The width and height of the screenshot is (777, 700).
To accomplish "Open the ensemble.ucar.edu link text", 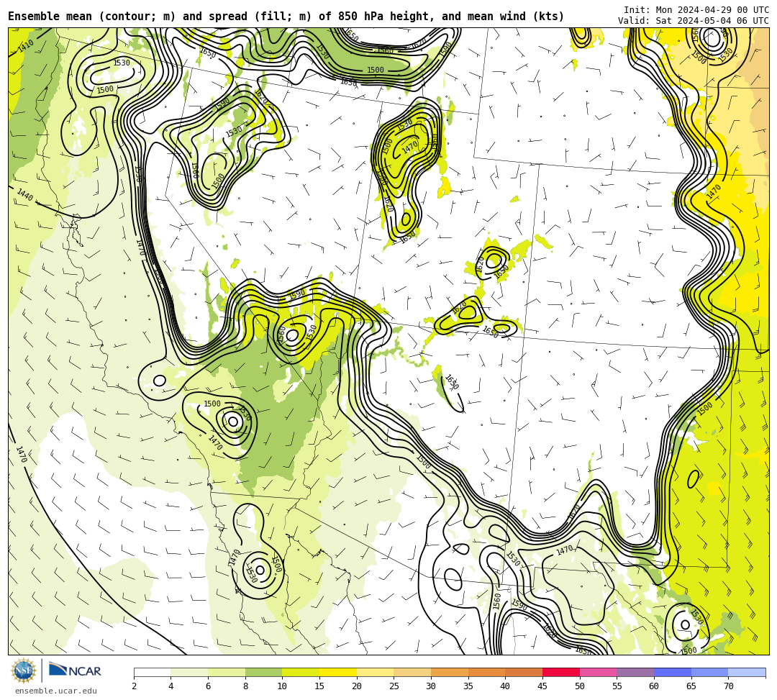I will [56, 691].
